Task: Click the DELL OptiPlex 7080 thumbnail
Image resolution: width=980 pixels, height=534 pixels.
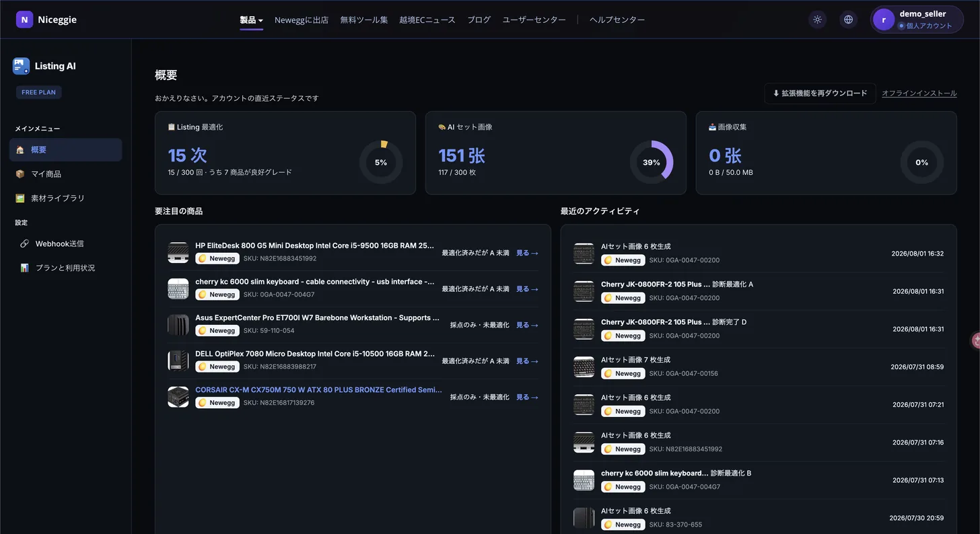Action: [178, 360]
